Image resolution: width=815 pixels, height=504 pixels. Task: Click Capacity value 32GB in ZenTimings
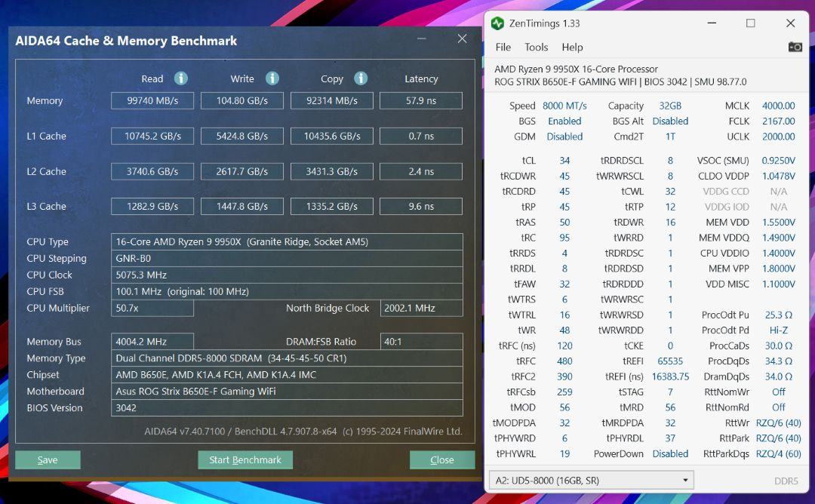pos(670,106)
